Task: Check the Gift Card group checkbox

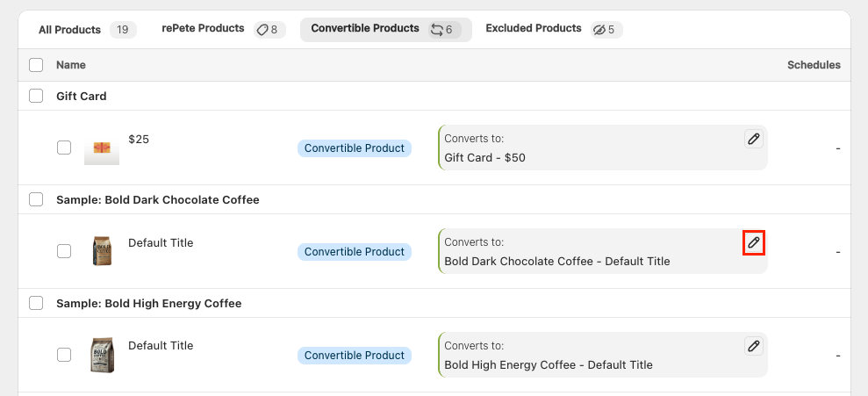Action: coord(36,96)
